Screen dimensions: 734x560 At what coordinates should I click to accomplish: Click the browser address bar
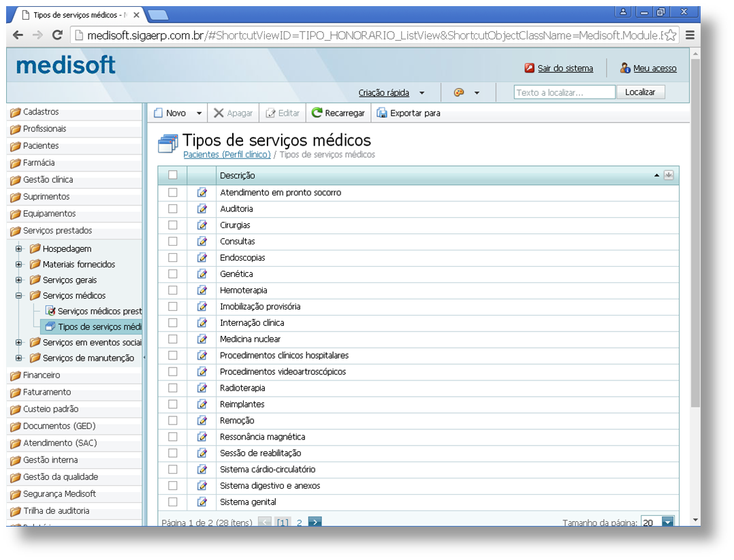[374, 35]
